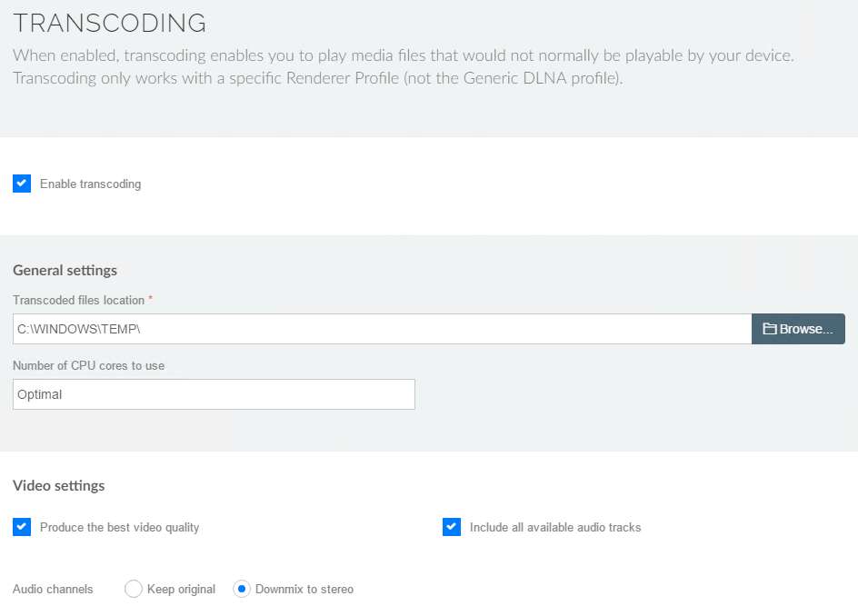Screen dimensions: 858x616
Task: Click the "Keep original" option label
Action: point(181,589)
